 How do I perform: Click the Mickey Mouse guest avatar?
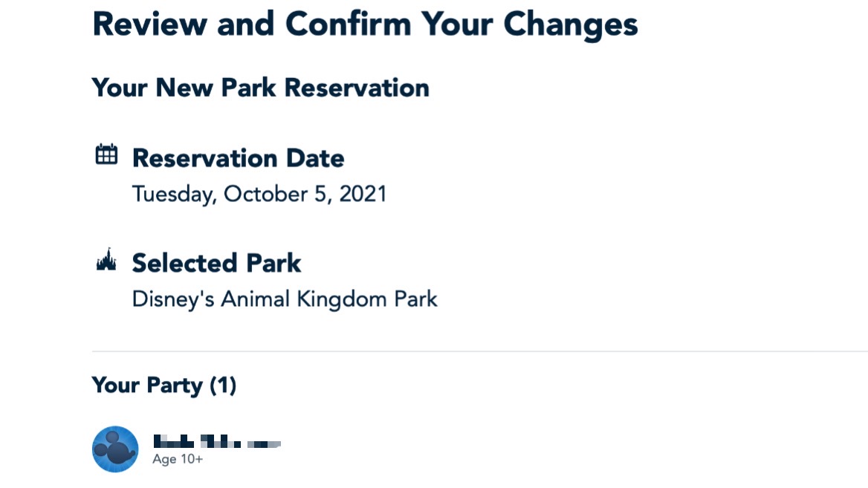pyautogui.click(x=115, y=449)
